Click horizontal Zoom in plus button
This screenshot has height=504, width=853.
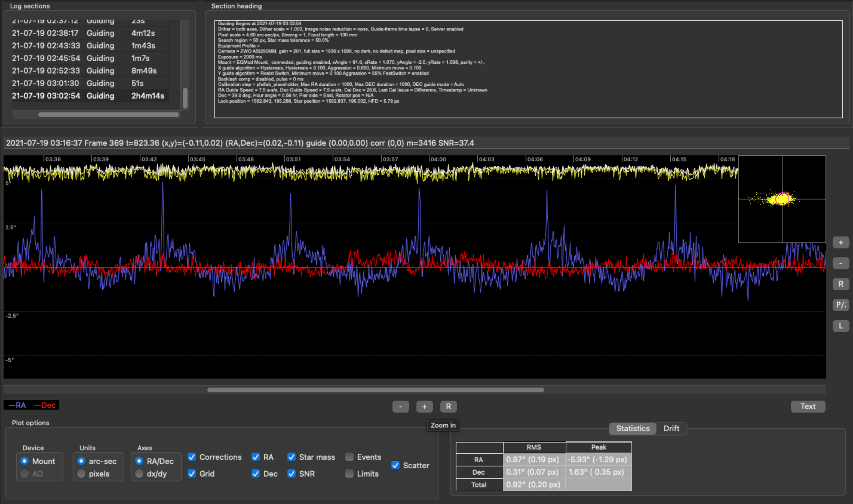424,407
